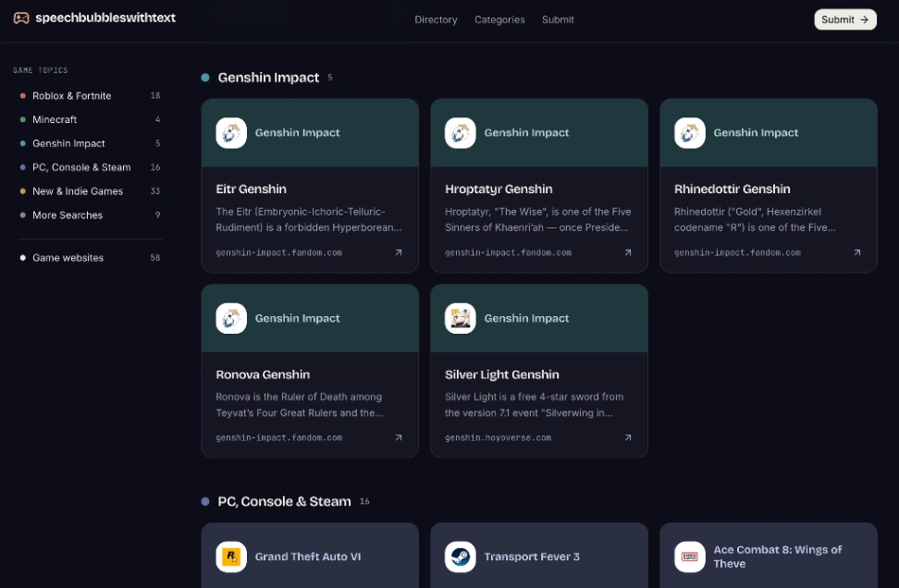The width and height of the screenshot is (899, 588).
Task: Select More Searches in the sidebar
Action: (x=90, y=214)
